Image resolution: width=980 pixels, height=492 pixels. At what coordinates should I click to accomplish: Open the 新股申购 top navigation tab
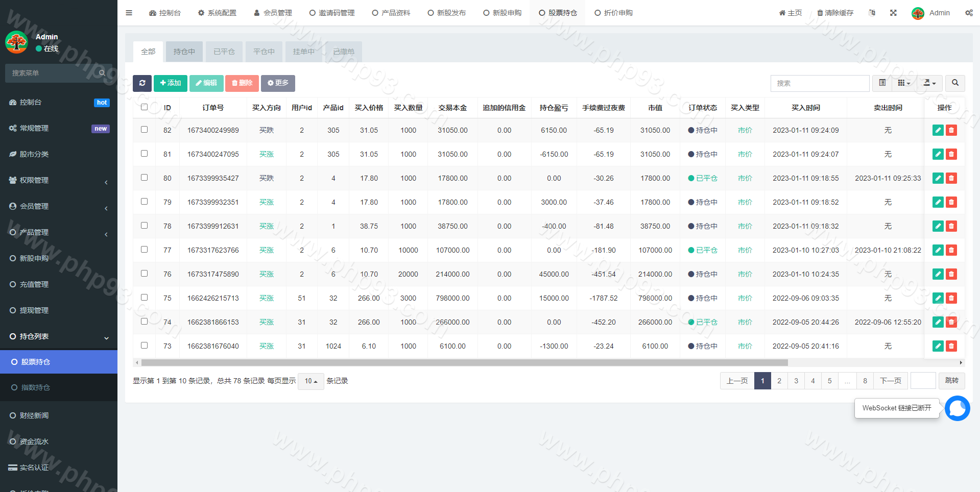click(502, 13)
